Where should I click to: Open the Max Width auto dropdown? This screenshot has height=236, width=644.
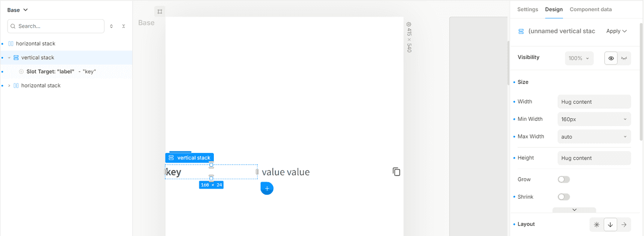pos(594,136)
